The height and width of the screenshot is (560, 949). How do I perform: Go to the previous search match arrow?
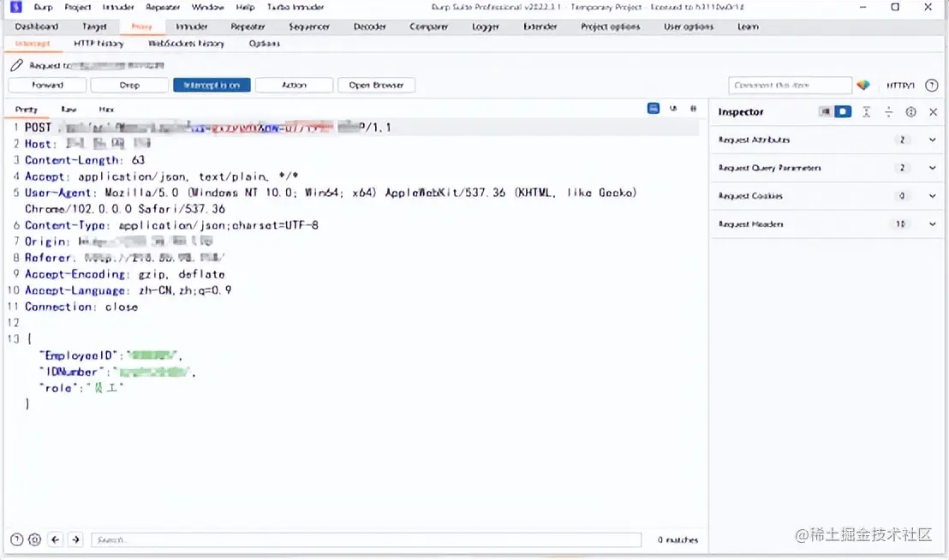pyautogui.click(x=55, y=539)
